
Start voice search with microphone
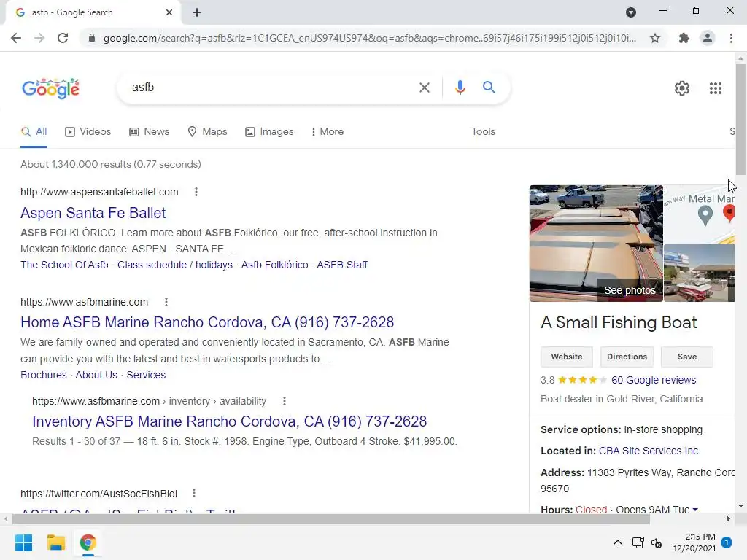coord(460,87)
